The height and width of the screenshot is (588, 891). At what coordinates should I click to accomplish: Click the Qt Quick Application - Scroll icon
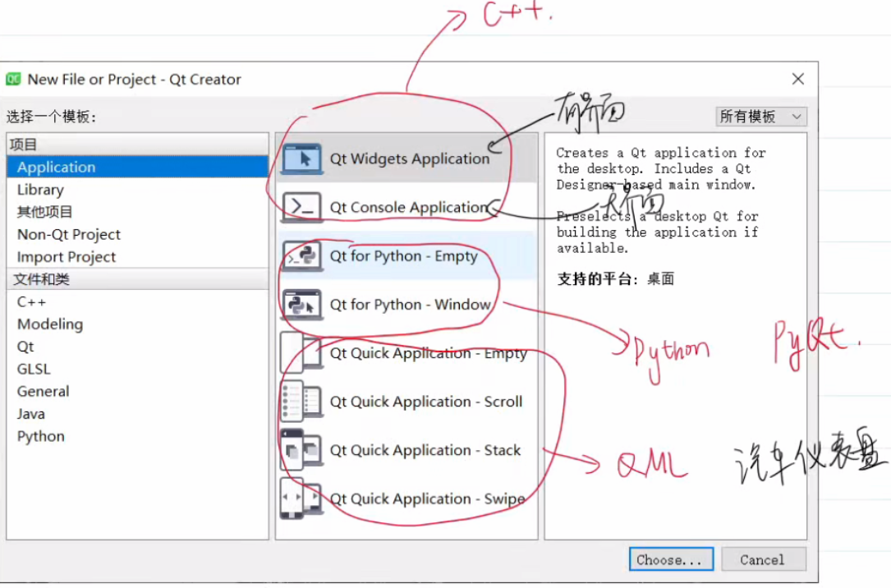301,402
